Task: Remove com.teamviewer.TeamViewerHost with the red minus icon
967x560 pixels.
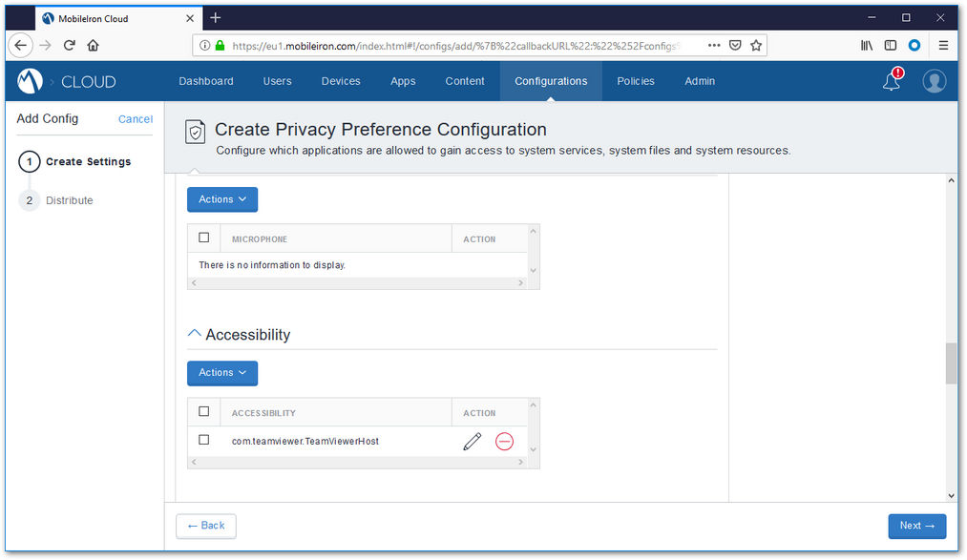Action: (x=504, y=441)
